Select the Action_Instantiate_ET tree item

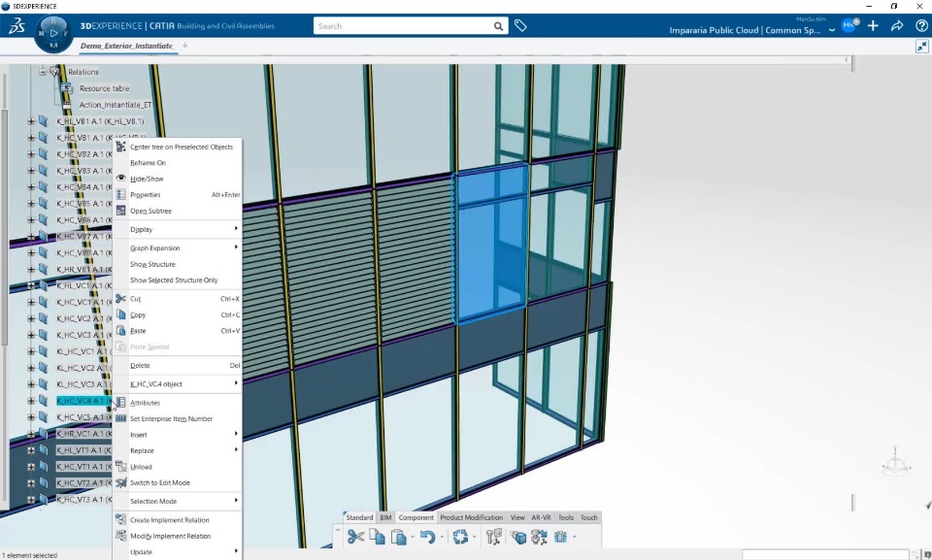tap(116, 105)
